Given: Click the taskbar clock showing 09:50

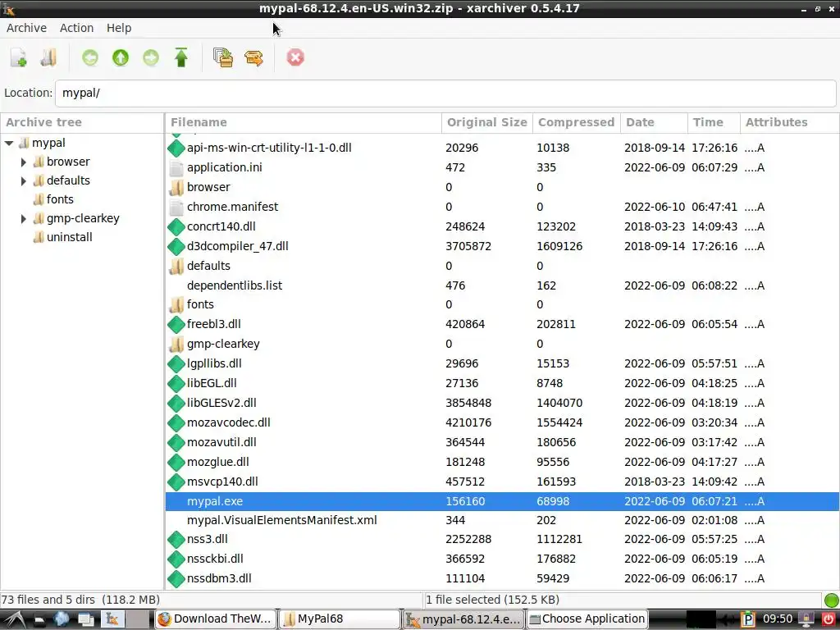Looking at the screenshot, I should point(778,619).
